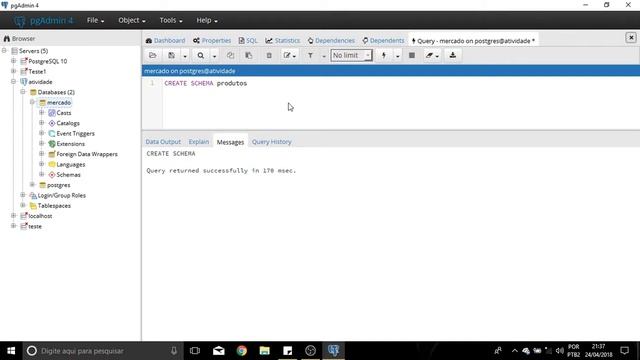Screen dimensions: 640x360
Task: Select Tablespaces in the tree
Action: pos(54,206)
